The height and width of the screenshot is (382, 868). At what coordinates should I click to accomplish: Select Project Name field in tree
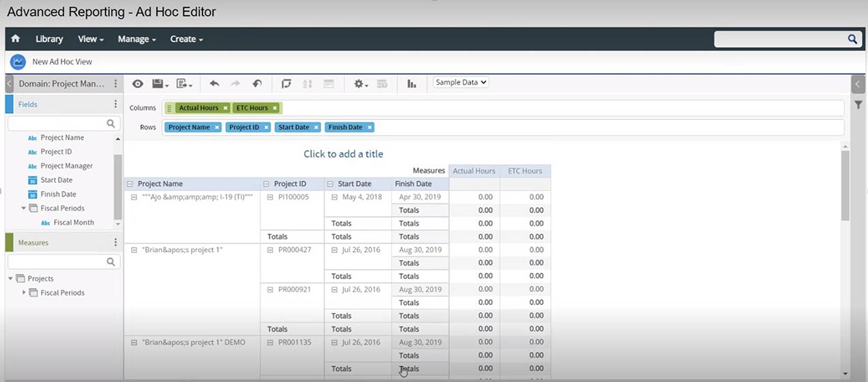point(61,137)
